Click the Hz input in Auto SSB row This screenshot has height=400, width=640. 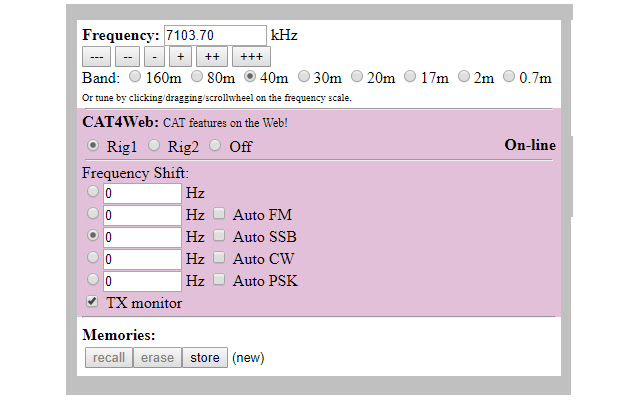tap(142, 238)
